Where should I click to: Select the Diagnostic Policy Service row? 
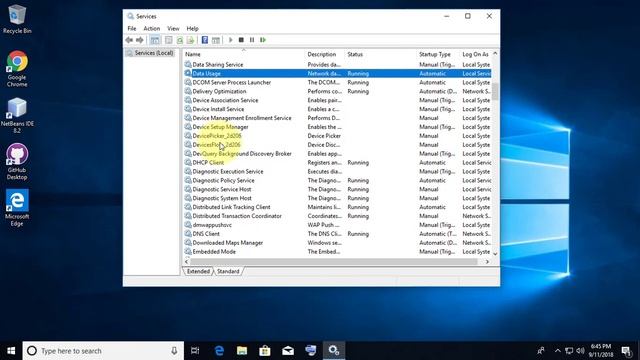pyautogui.click(x=337, y=180)
